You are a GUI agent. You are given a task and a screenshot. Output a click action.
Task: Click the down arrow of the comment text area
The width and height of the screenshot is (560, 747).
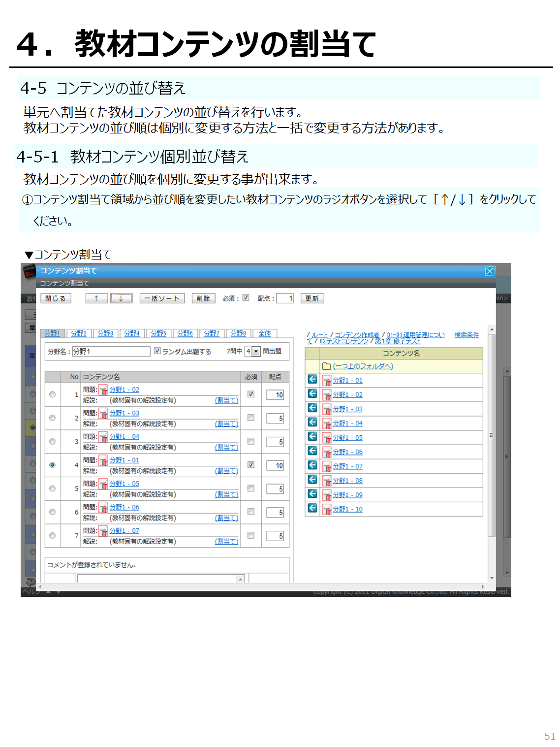click(x=241, y=580)
